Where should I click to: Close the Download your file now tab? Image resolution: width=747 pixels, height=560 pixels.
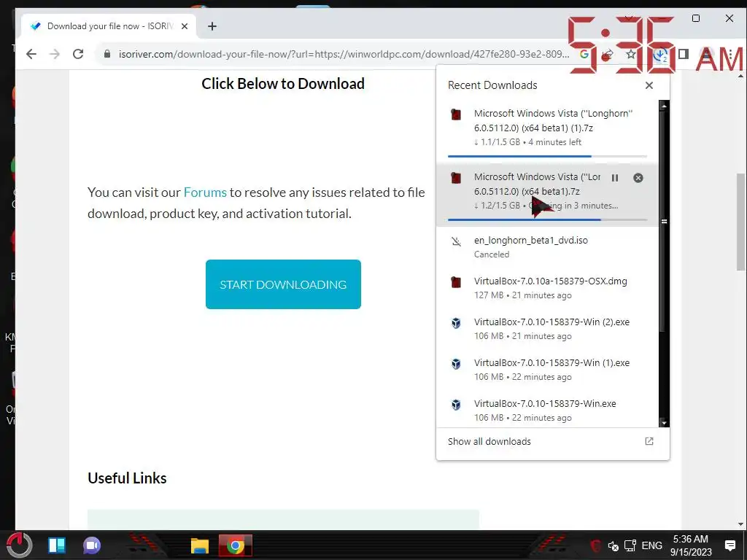click(x=185, y=26)
